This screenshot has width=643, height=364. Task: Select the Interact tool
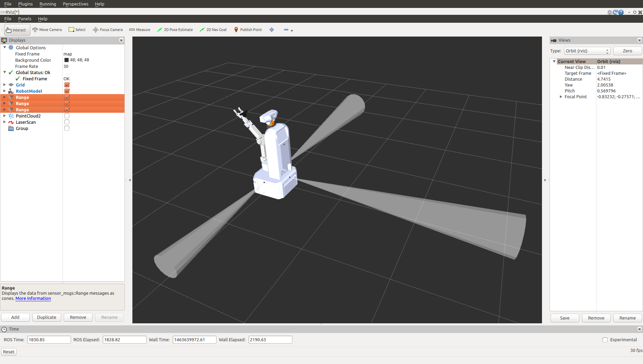coord(16,30)
